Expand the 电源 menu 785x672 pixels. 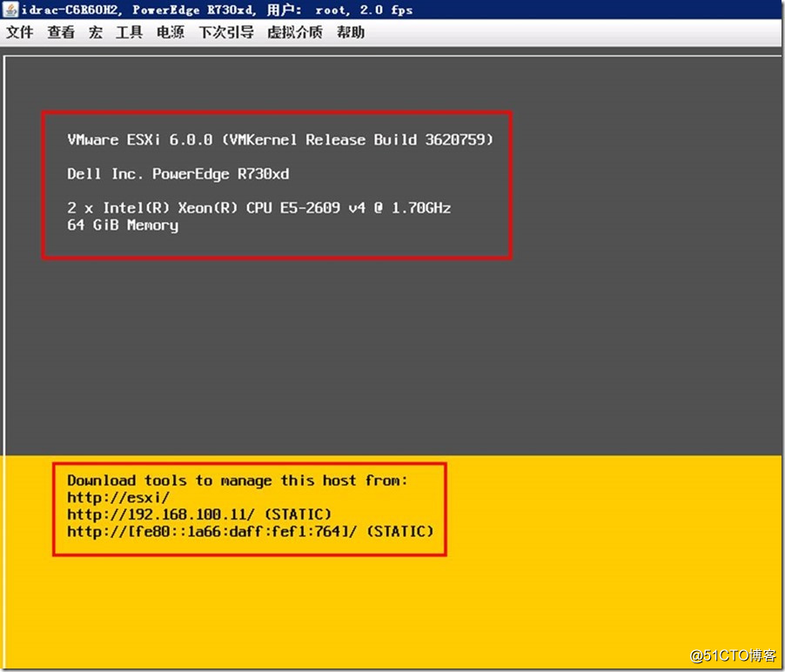[171, 33]
